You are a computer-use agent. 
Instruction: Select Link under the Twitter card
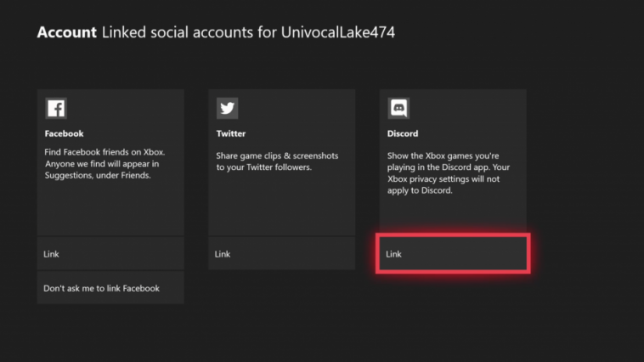point(282,254)
